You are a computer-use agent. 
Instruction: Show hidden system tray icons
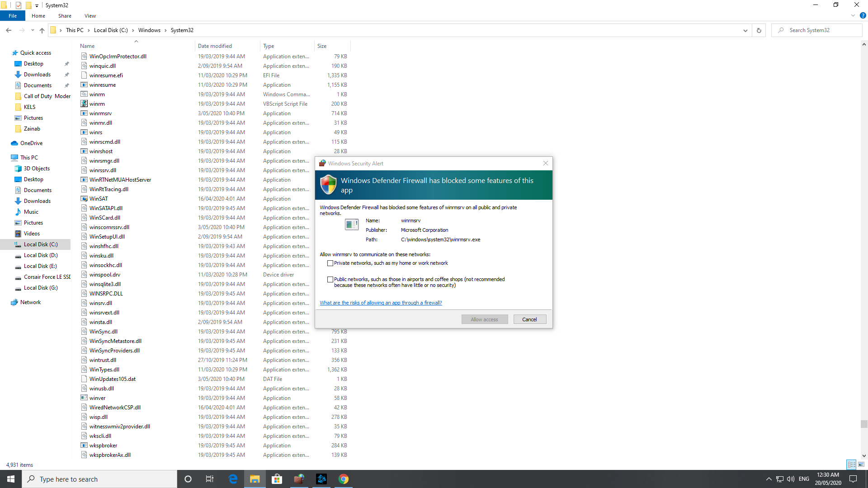tap(769, 479)
